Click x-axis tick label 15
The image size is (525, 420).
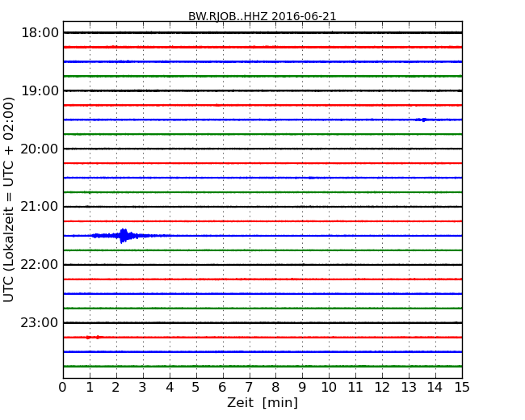click(462, 388)
